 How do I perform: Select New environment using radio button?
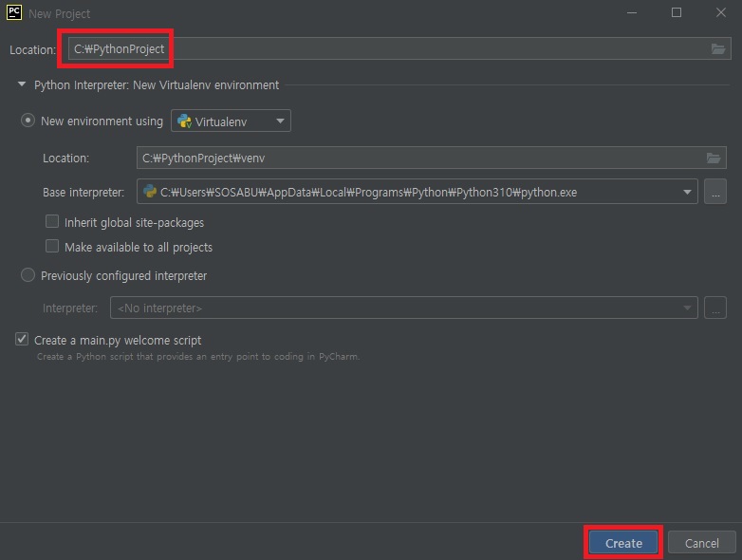(x=28, y=121)
